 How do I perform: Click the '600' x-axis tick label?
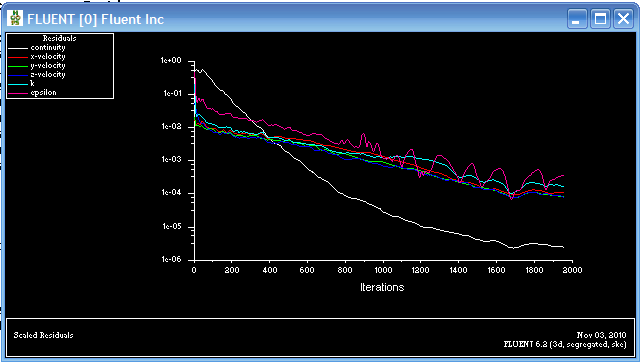[x=307, y=270]
